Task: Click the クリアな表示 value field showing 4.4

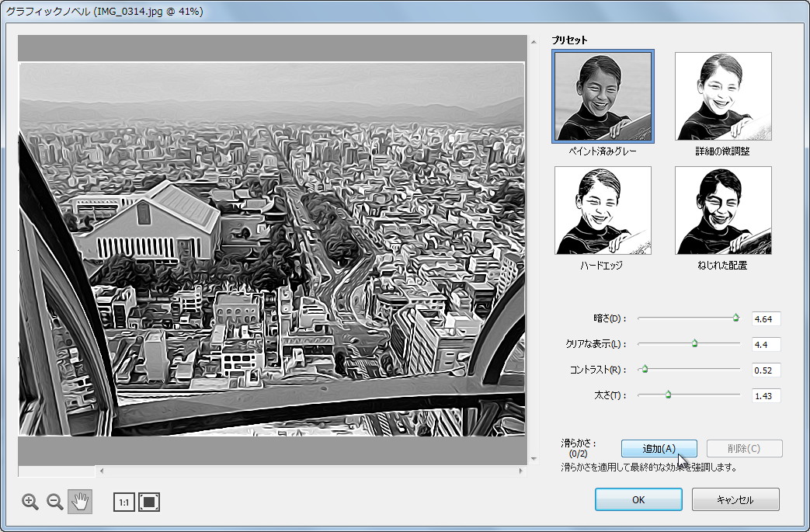Action: click(766, 345)
